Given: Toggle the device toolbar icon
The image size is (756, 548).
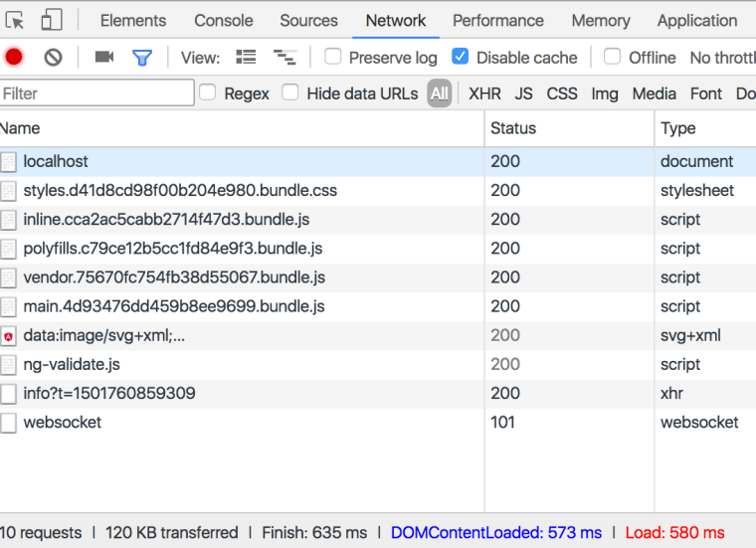Looking at the screenshot, I should pos(51,20).
